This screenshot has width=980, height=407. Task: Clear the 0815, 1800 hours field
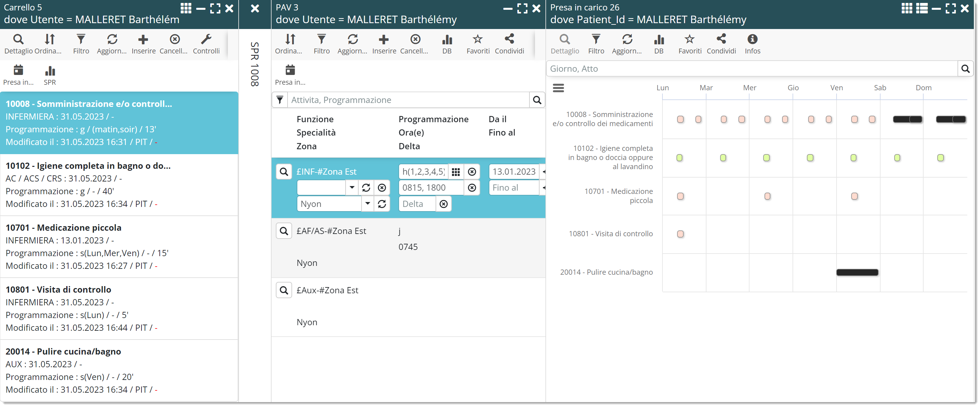472,187
